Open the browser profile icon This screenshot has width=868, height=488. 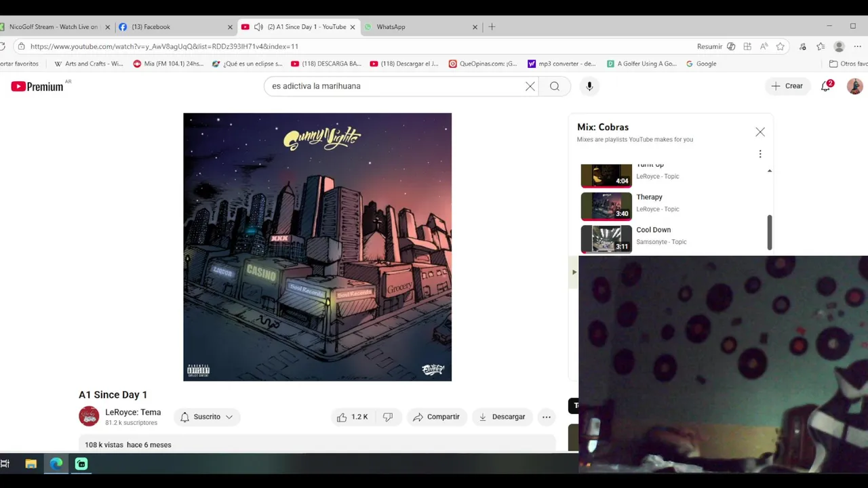pyautogui.click(x=839, y=47)
